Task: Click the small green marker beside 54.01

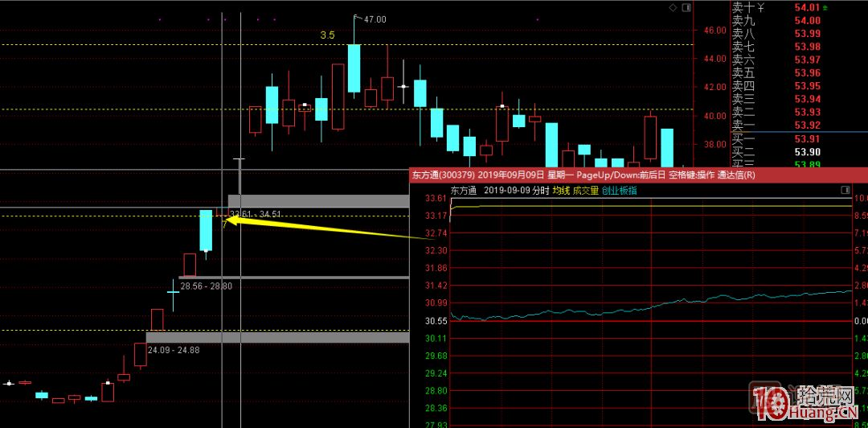Action: (826, 7)
